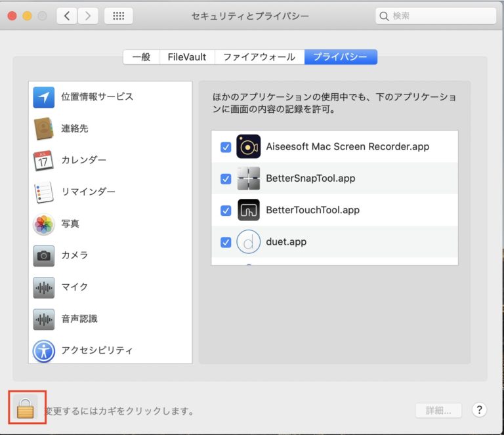Click the 写真 label

70,223
